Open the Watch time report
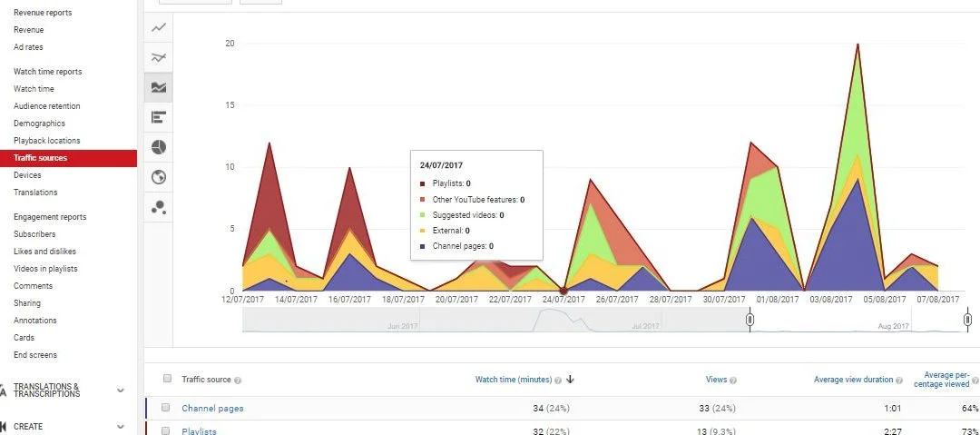Image resolution: width=980 pixels, height=435 pixels. (34, 89)
